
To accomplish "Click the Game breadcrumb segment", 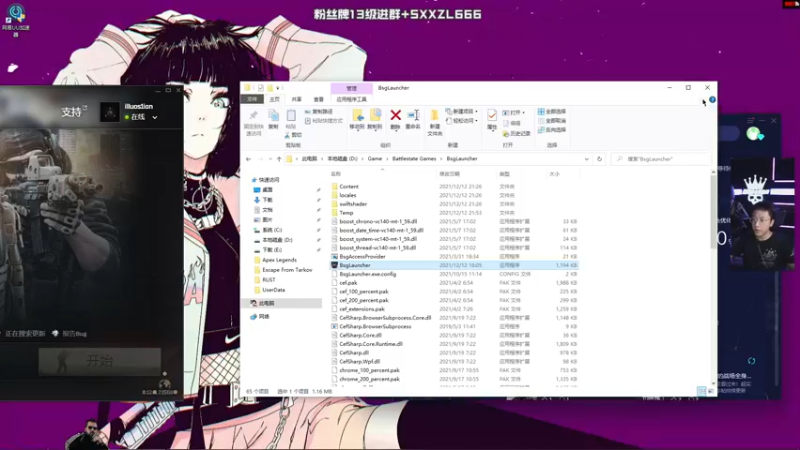I will point(375,159).
